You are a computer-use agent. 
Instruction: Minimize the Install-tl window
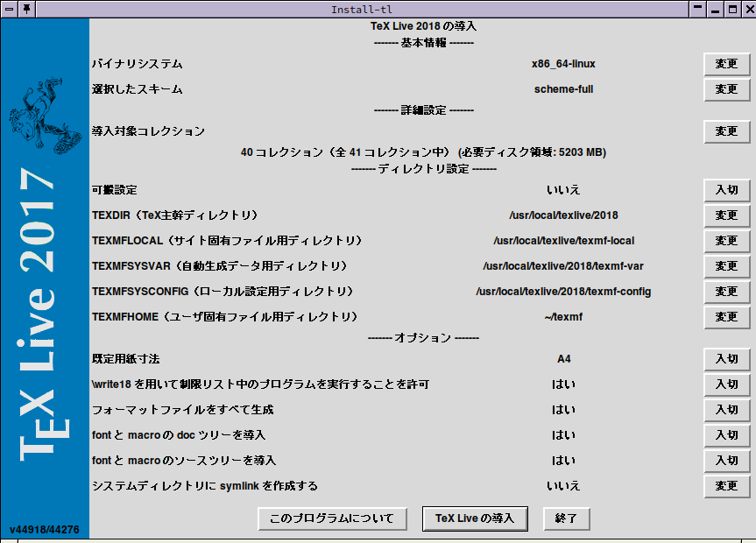(x=715, y=9)
